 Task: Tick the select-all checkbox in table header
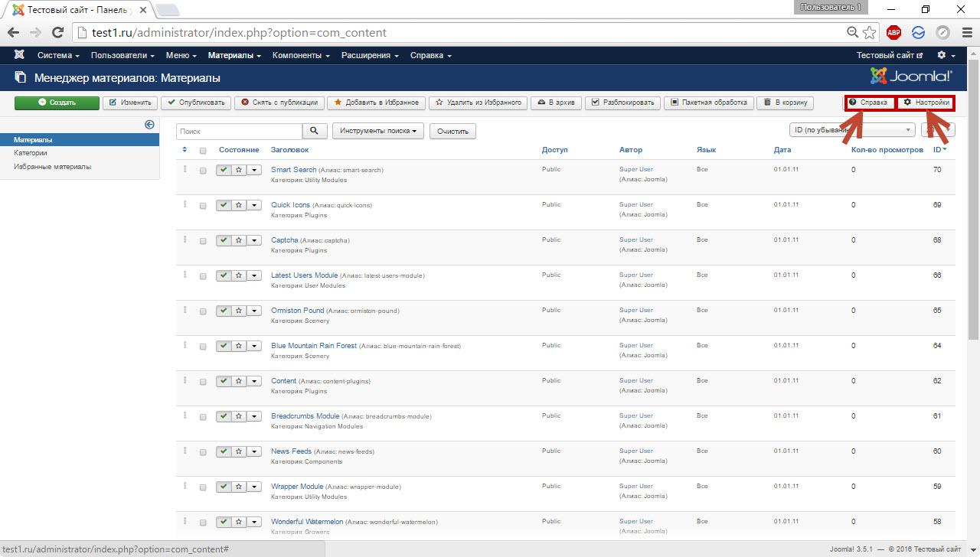[203, 151]
